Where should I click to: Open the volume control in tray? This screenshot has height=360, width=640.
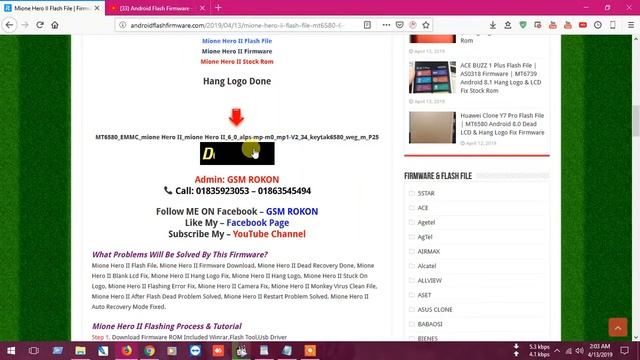580,351
